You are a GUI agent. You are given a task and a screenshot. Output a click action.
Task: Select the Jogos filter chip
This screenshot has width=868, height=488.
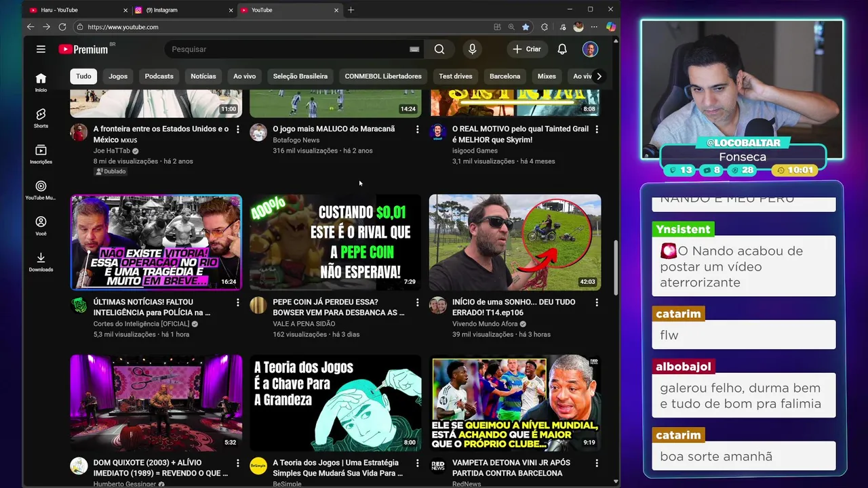point(118,76)
